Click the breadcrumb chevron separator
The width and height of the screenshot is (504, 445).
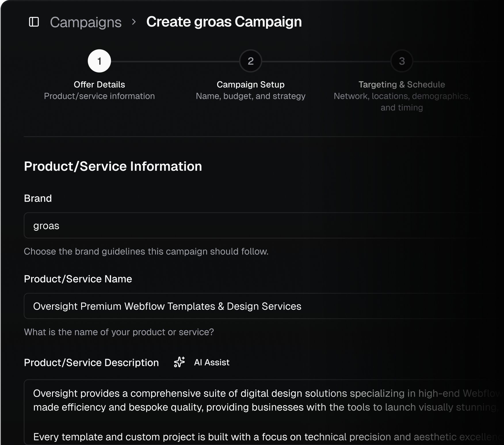tap(134, 22)
